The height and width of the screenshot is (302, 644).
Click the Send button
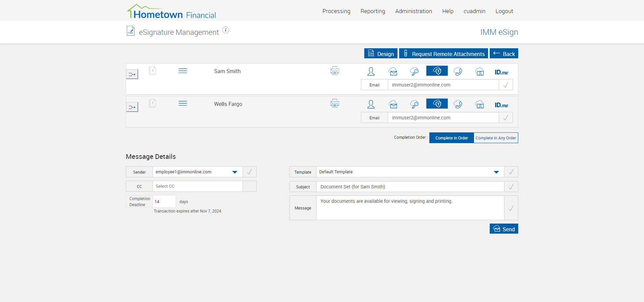click(504, 229)
